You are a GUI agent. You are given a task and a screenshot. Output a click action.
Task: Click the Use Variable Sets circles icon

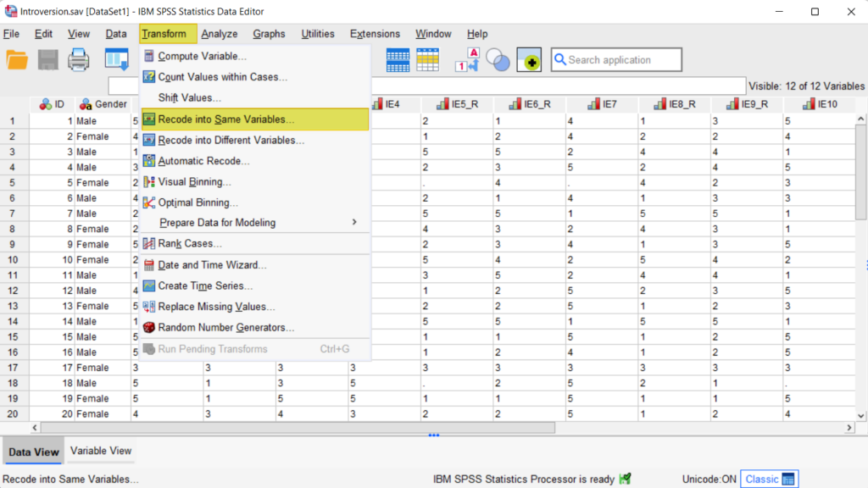click(x=498, y=60)
